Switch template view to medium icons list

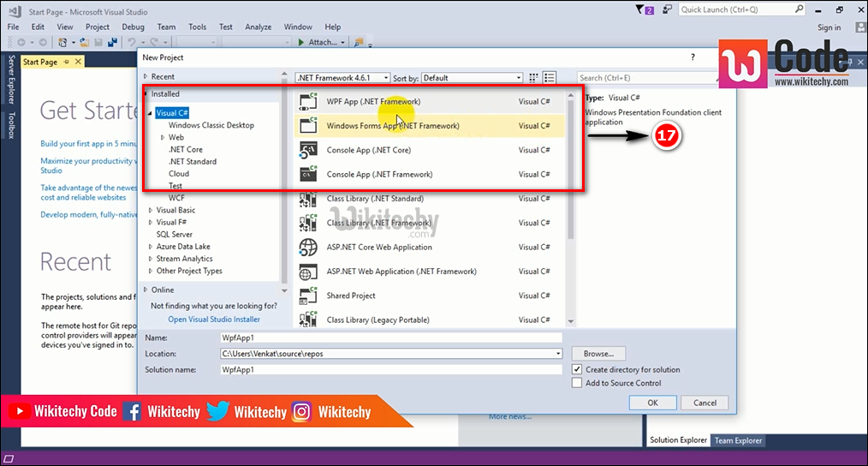[550, 78]
